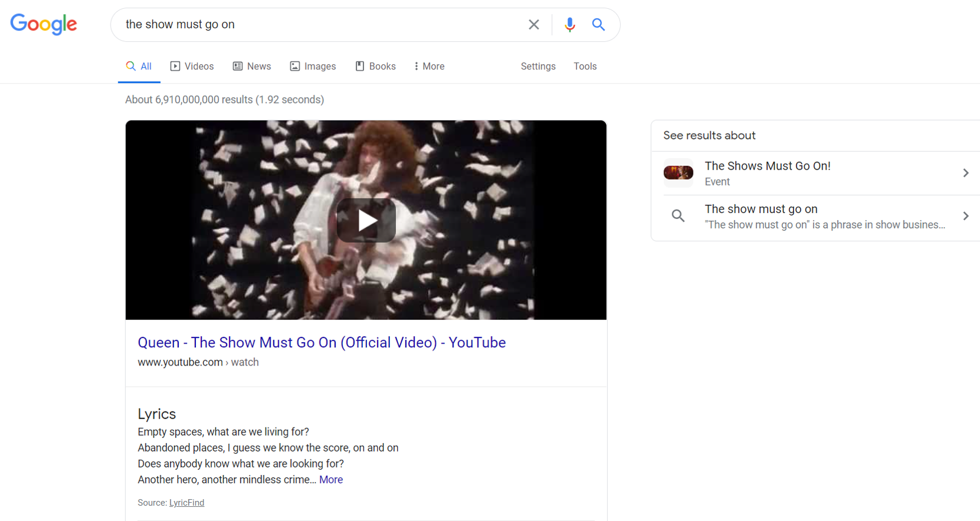Viewport: 980px width, 521px height.
Task: Click the Google logo
Action: tap(44, 24)
